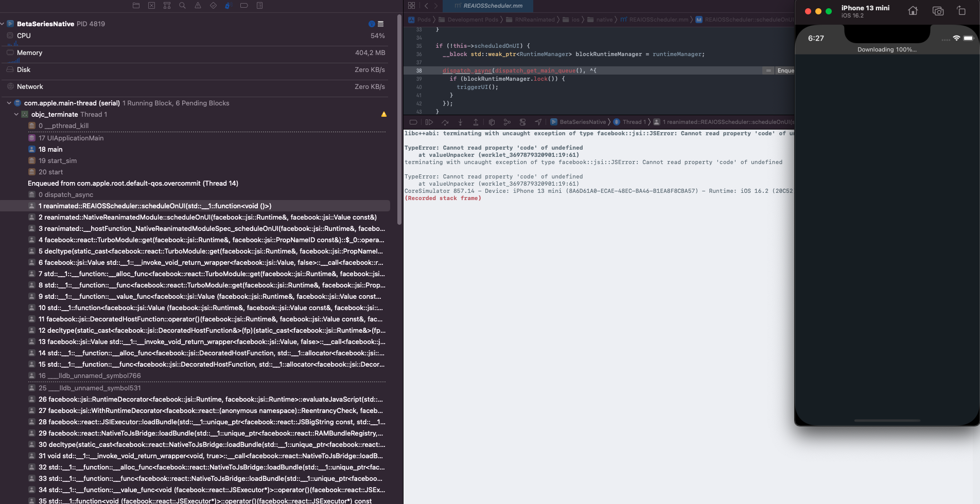Image resolution: width=980 pixels, height=504 pixels.
Task: Take a screenshot of the simulator
Action: 937,10
